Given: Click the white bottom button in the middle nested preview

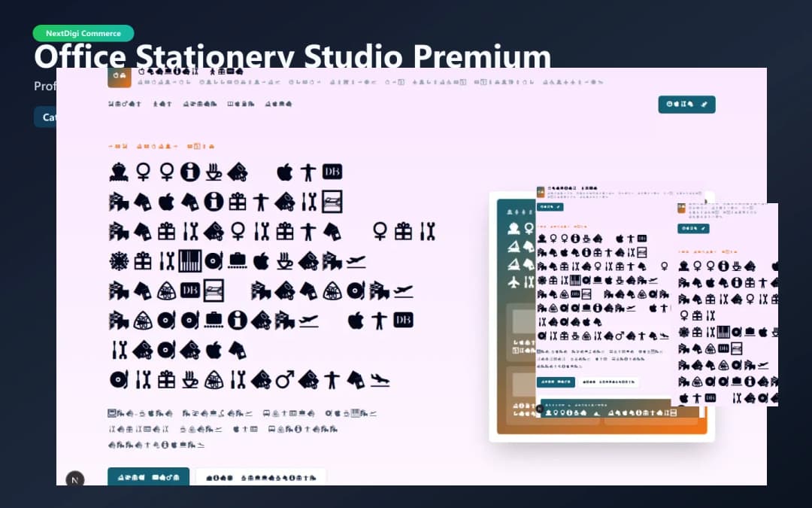Looking at the screenshot, I should coord(608,382).
